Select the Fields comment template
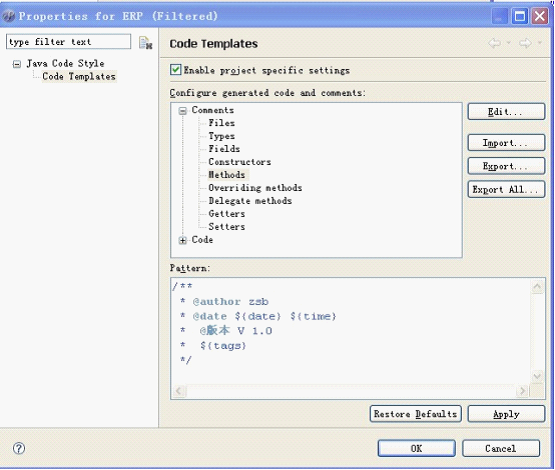 (224, 149)
